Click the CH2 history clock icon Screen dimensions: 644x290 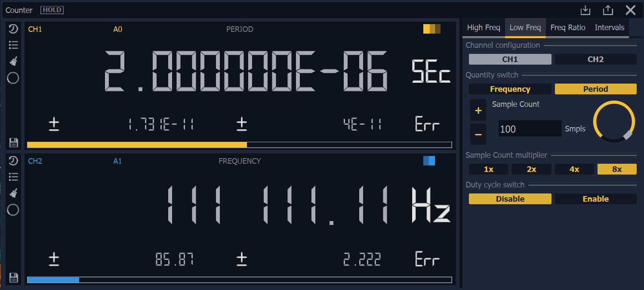pyautogui.click(x=13, y=161)
